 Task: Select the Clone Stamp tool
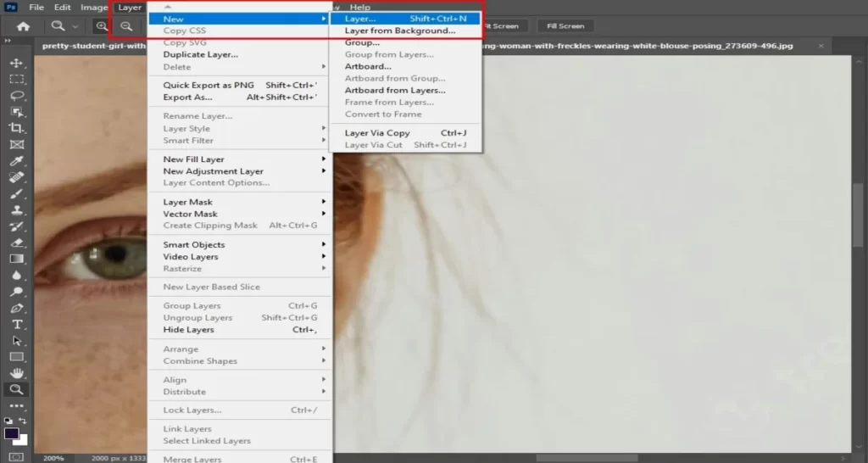click(x=17, y=210)
